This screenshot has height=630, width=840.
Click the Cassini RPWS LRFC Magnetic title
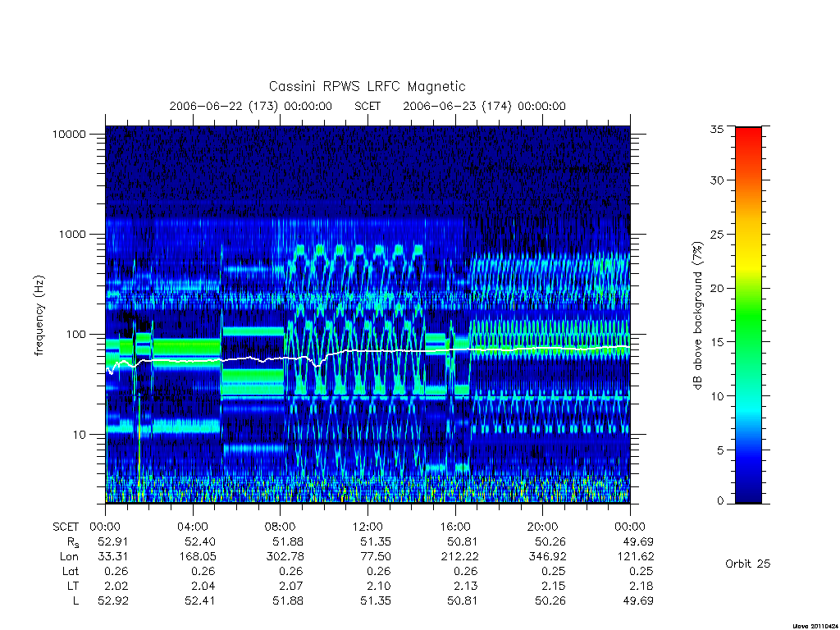click(367, 86)
